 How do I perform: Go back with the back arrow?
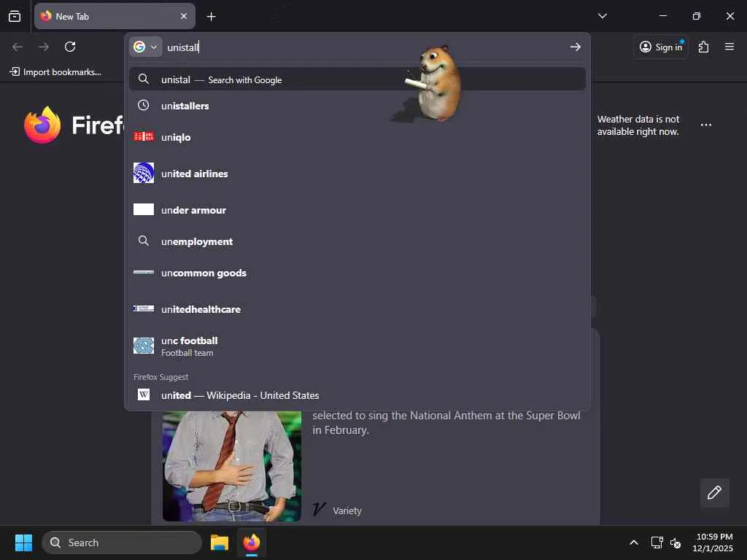(x=18, y=47)
